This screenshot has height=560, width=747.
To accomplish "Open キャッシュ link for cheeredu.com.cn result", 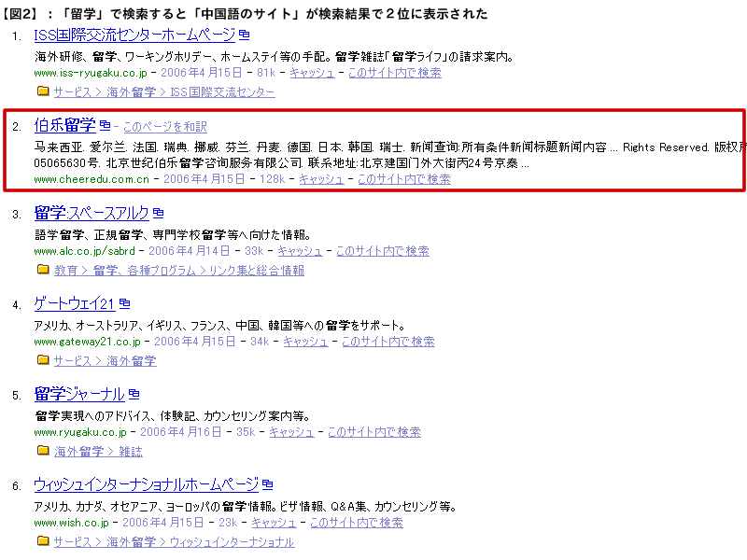I will (320, 179).
